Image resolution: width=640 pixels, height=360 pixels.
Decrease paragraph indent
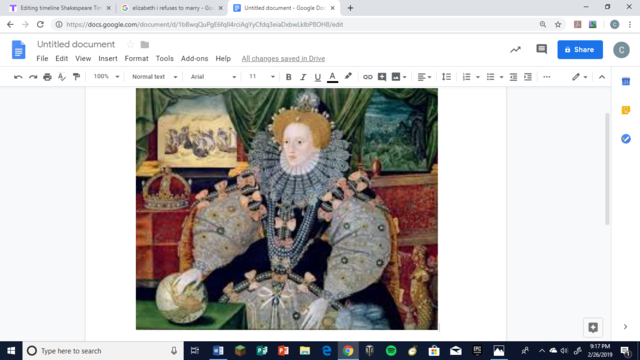(x=513, y=77)
